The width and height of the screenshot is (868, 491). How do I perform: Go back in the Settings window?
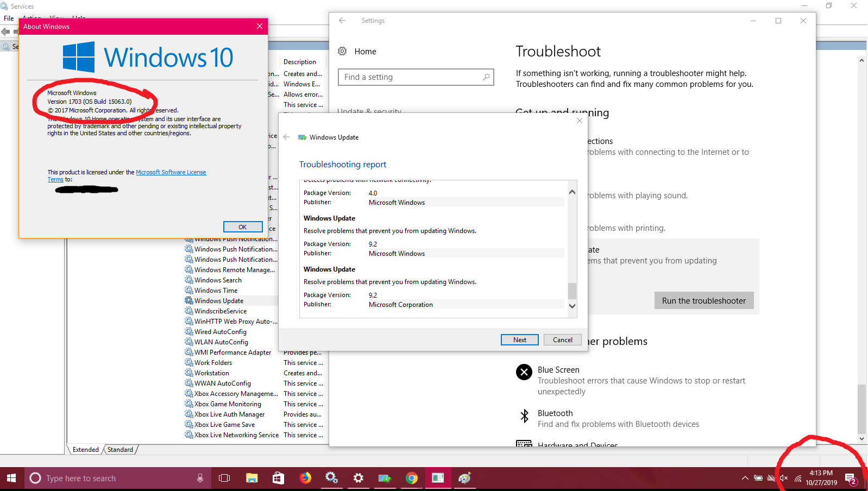342,21
